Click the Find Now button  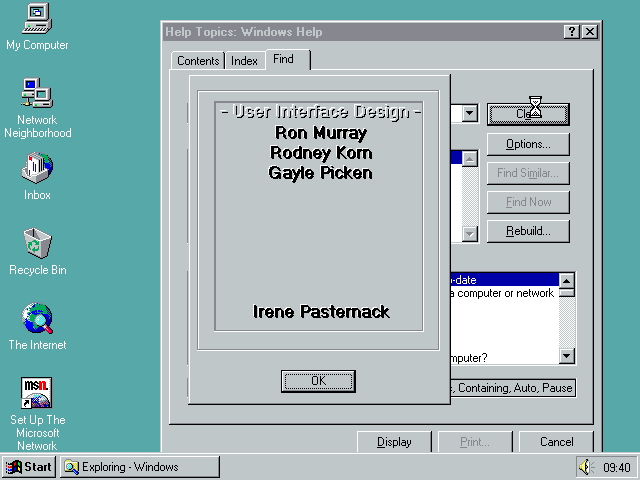click(x=528, y=202)
